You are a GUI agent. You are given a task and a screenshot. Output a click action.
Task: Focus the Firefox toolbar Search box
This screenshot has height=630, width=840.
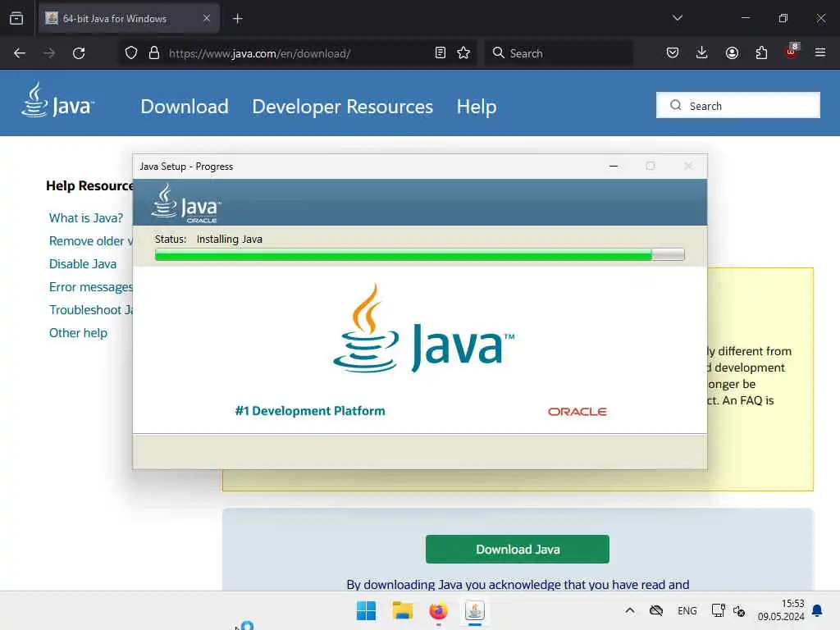click(x=558, y=53)
